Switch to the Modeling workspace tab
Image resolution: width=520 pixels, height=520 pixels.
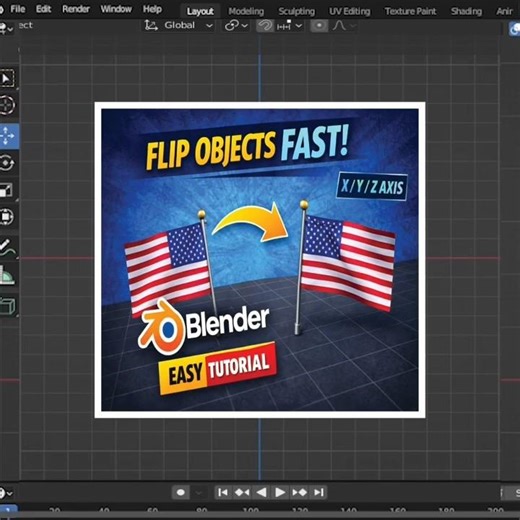pyautogui.click(x=246, y=12)
